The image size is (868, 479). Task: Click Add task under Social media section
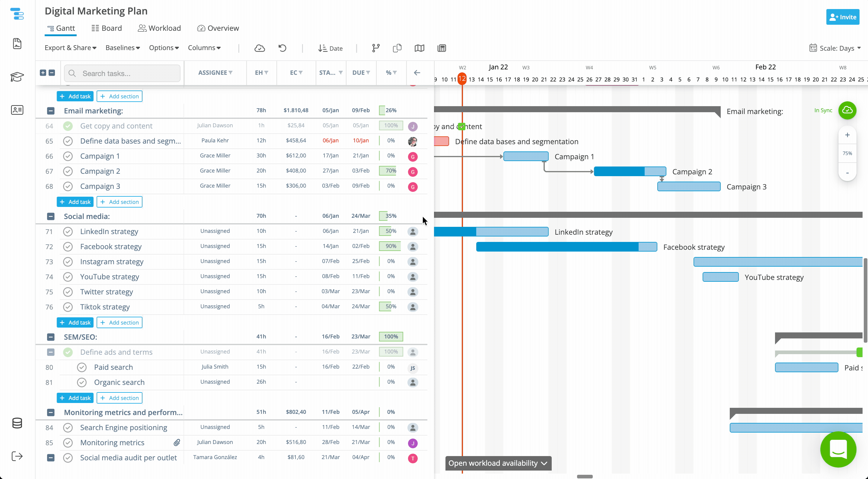click(x=75, y=322)
